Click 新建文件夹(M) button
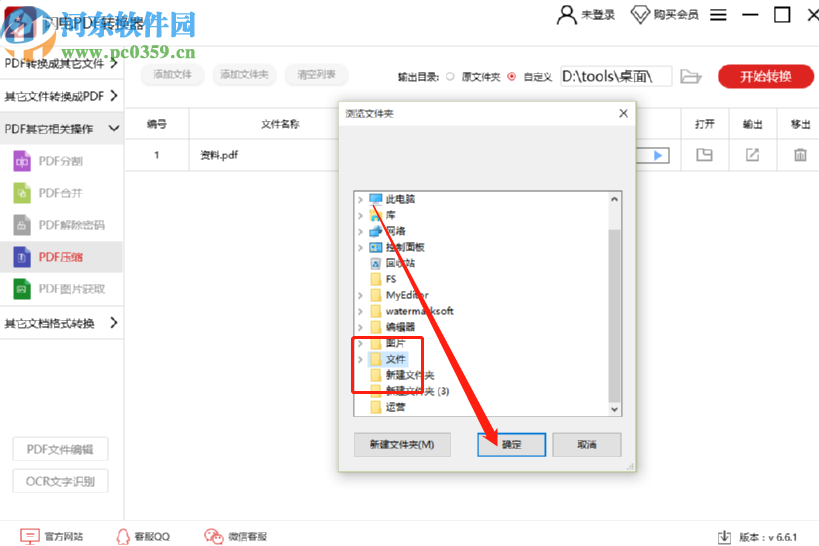 point(402,445)
